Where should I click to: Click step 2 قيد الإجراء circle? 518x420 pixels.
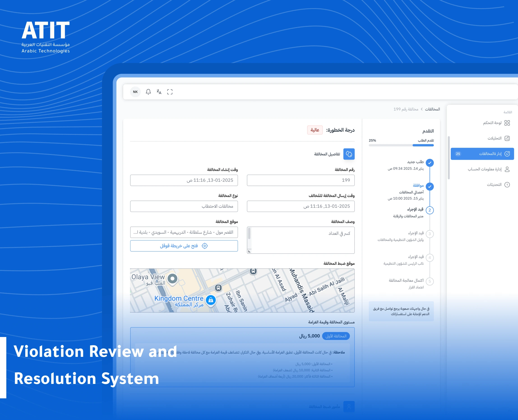(x=430, y=210)
